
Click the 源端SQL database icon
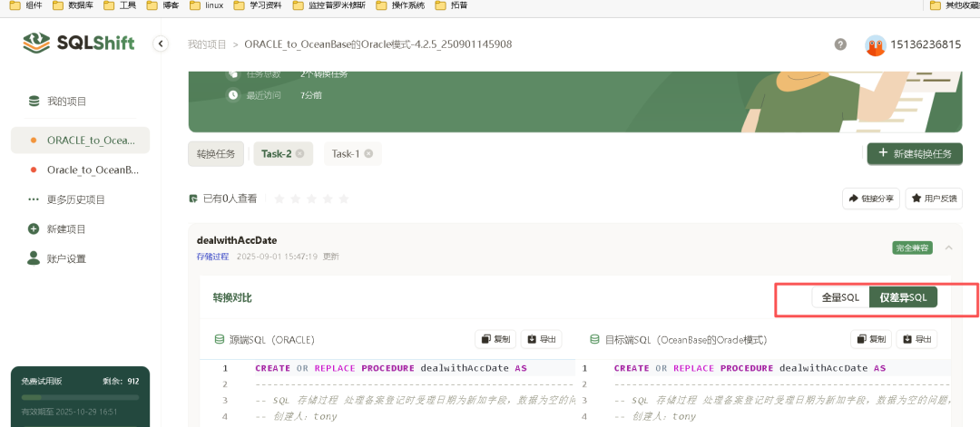point(220,340)
